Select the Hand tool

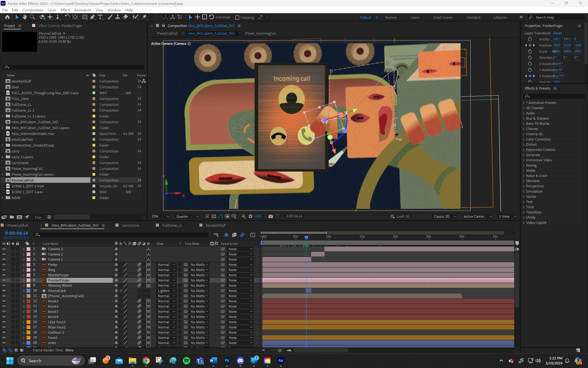(24, 17)
